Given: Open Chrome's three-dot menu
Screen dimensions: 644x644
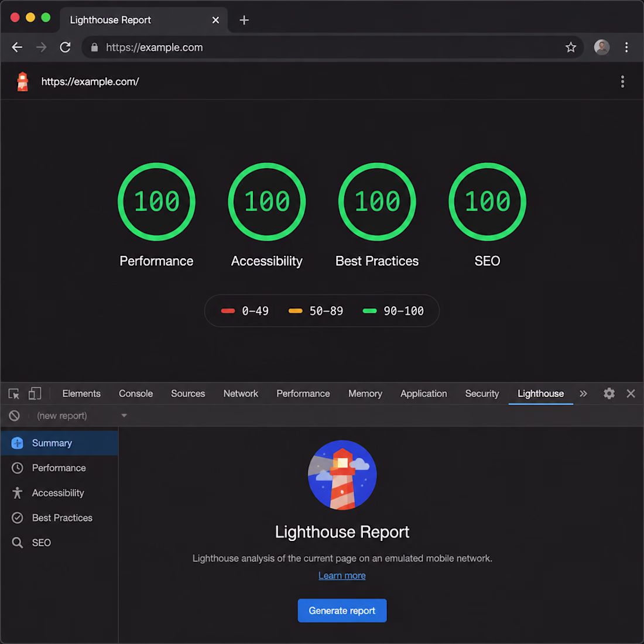Looking at the screenshot, I should pos(626,47).
